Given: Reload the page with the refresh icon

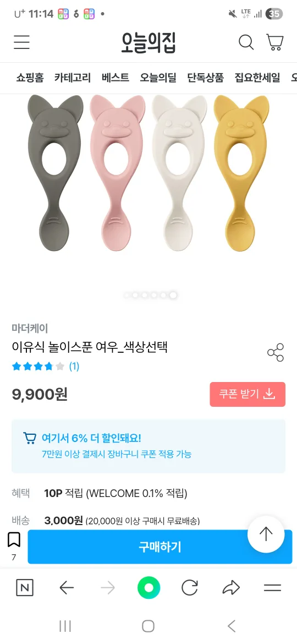Looking at the screenshot, I should pos(190,588).
